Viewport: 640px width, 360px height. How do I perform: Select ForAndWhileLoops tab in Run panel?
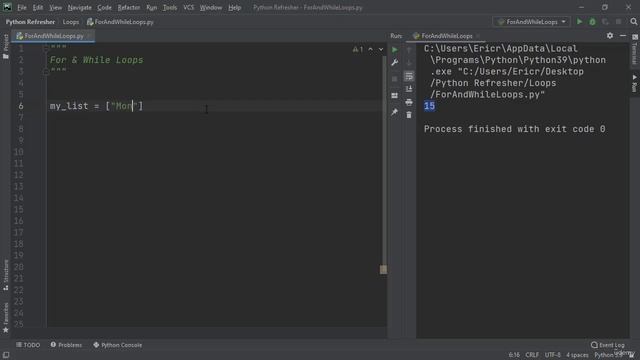point(447,36)
